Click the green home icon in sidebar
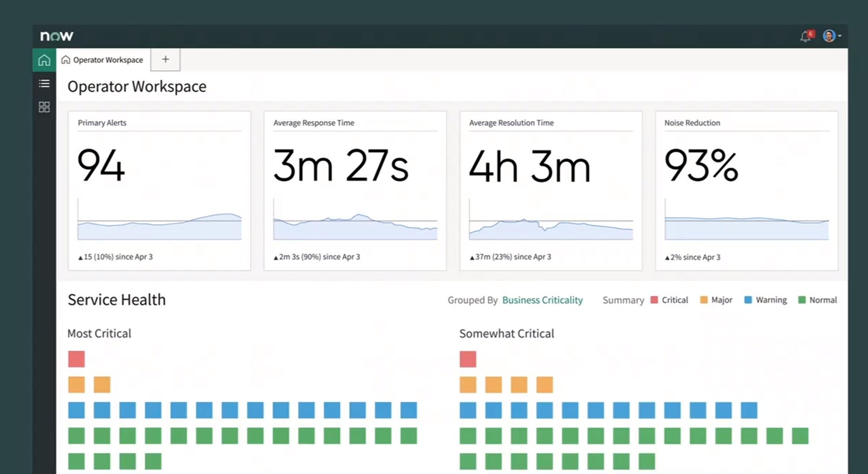 point(44,60)
